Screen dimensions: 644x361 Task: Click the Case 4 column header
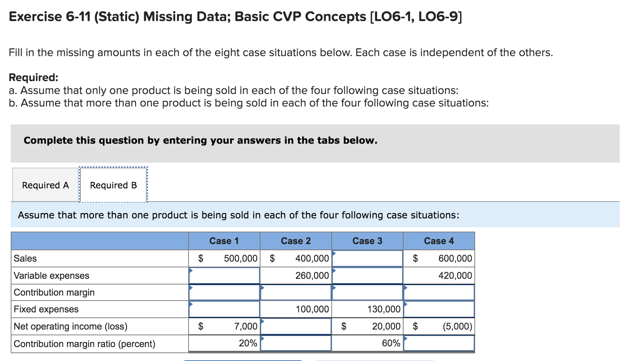439,241
